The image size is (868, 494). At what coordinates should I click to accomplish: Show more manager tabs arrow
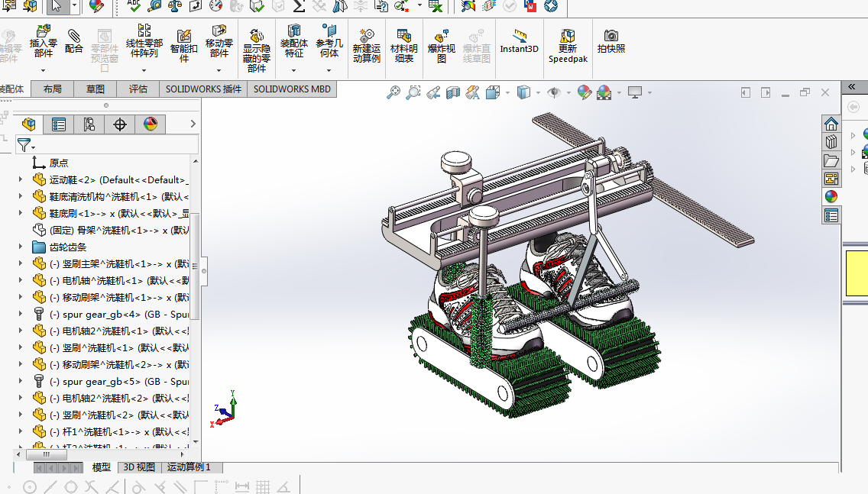pyautogui.click(x=193, y=124)
